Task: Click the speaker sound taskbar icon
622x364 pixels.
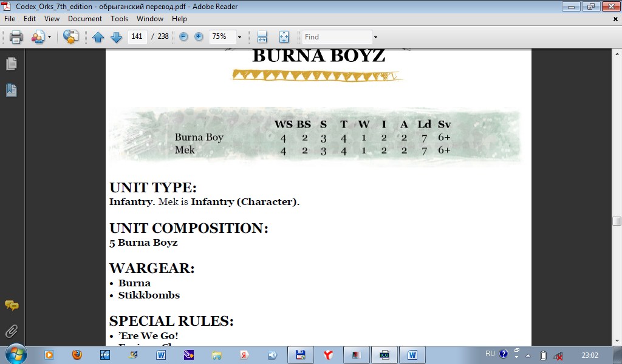Action: click(272, 355)
